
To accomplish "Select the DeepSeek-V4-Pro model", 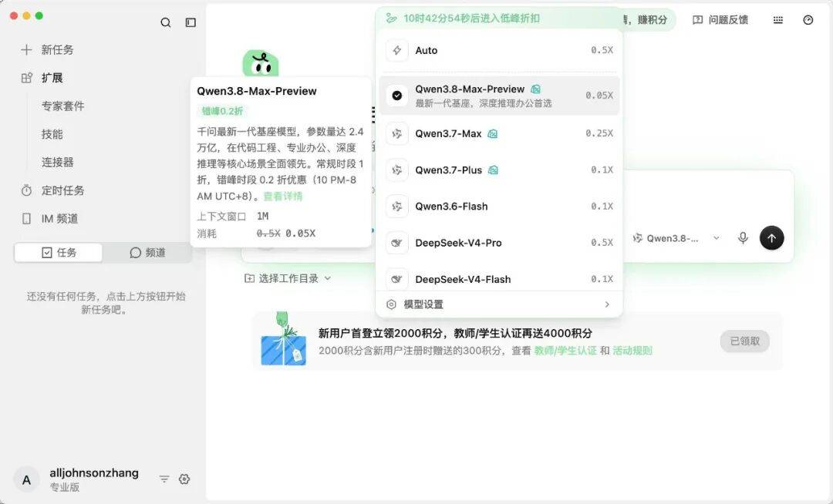I will (499, 243).
